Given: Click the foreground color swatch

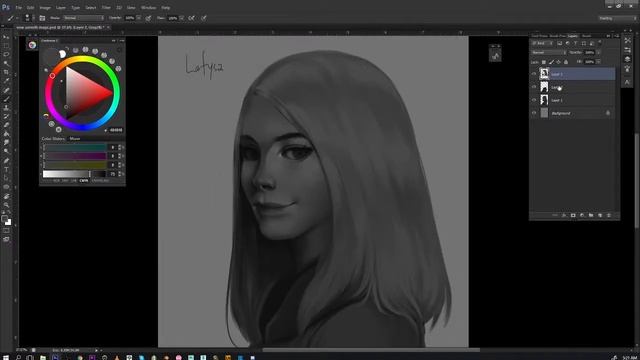Looking at the screenshot, I should [4, 219].
